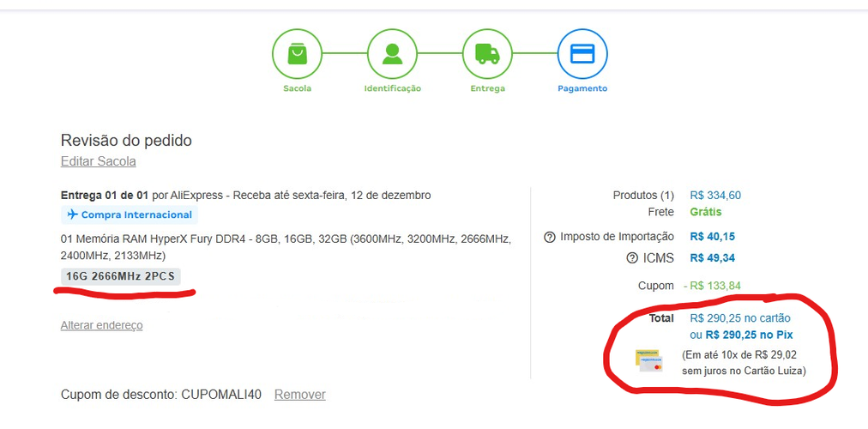Remove the CUPOMALI40 coupon via Remover

click(x=299, y=395)
